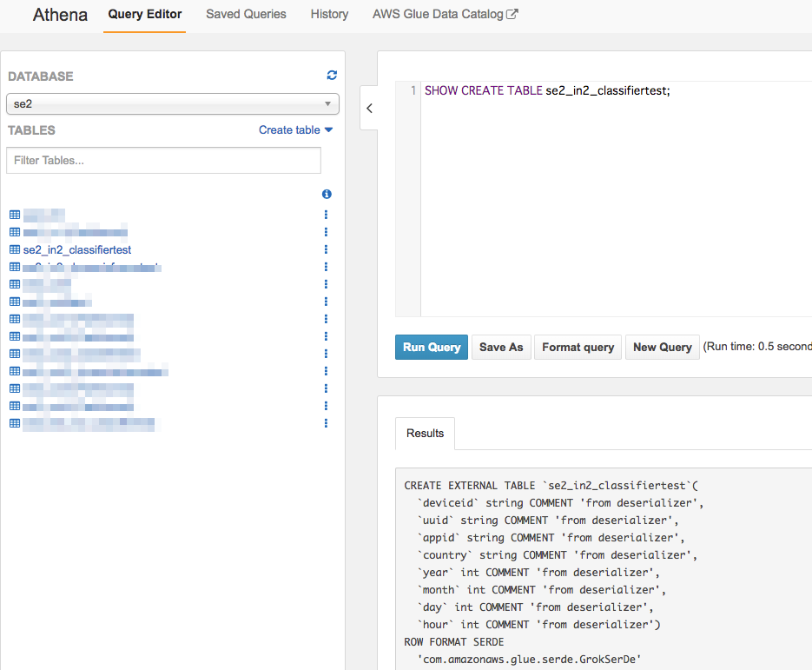Open the Query Editor tab
The width and height of the screenshot is (812, 670).
[144, 15]
